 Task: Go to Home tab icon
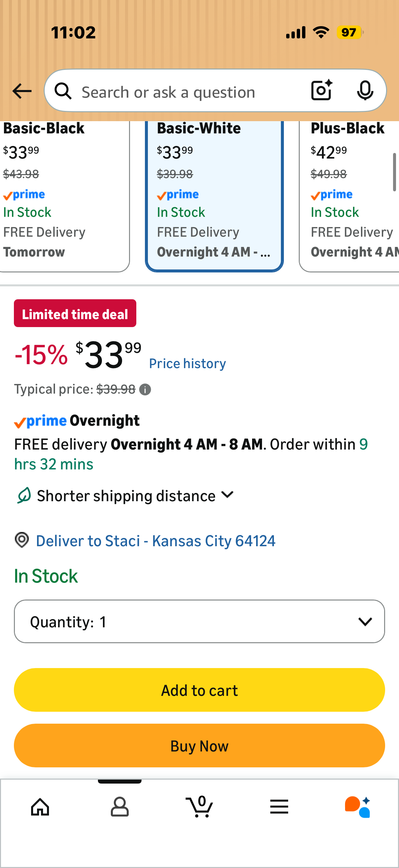point(40,807)
